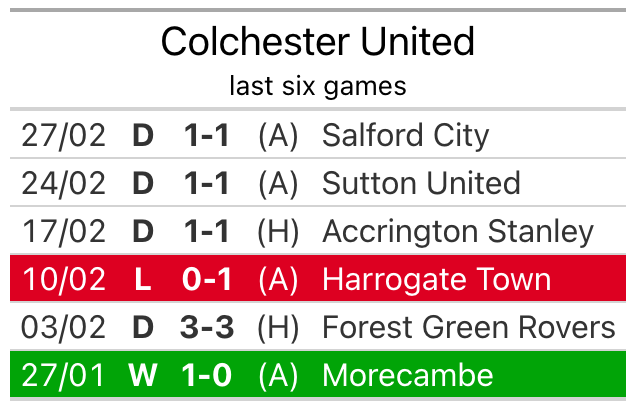Click the 27/02 date

pos(63,135)
